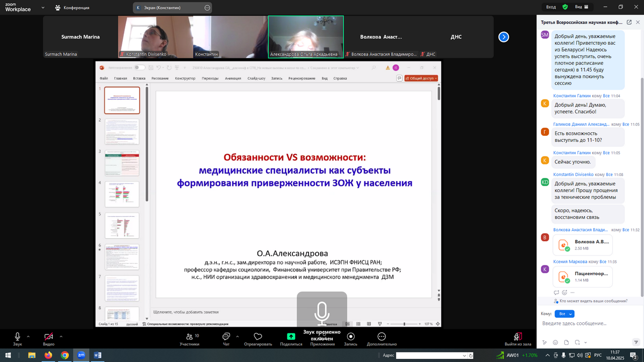Open the Пациентоор... file attachment
Viewport: 644px width, 362px height.
click(583, 277)
